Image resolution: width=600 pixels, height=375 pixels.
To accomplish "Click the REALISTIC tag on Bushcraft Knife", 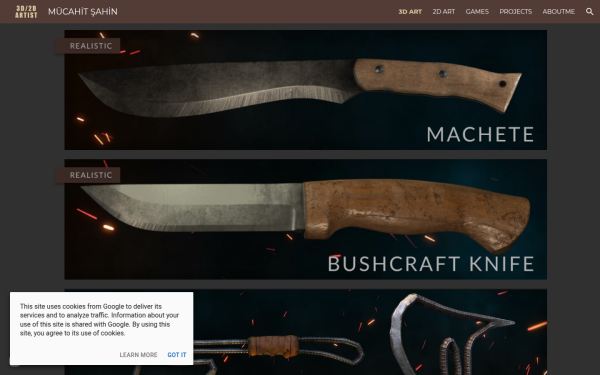I will point(88,175).
